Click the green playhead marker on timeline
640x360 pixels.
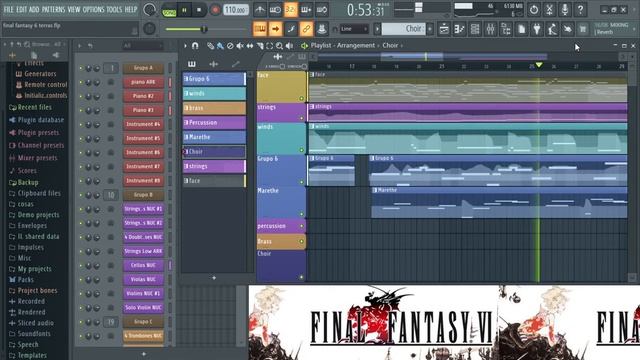click(x=539, y=65)
